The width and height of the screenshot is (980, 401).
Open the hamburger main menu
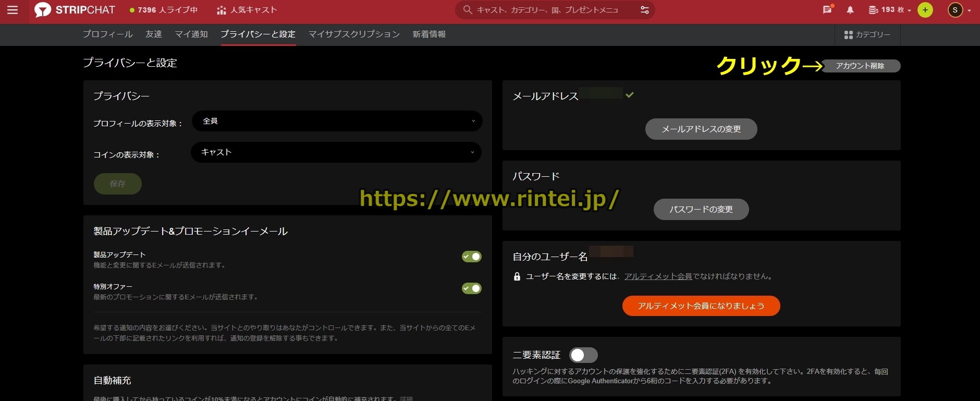13,10
